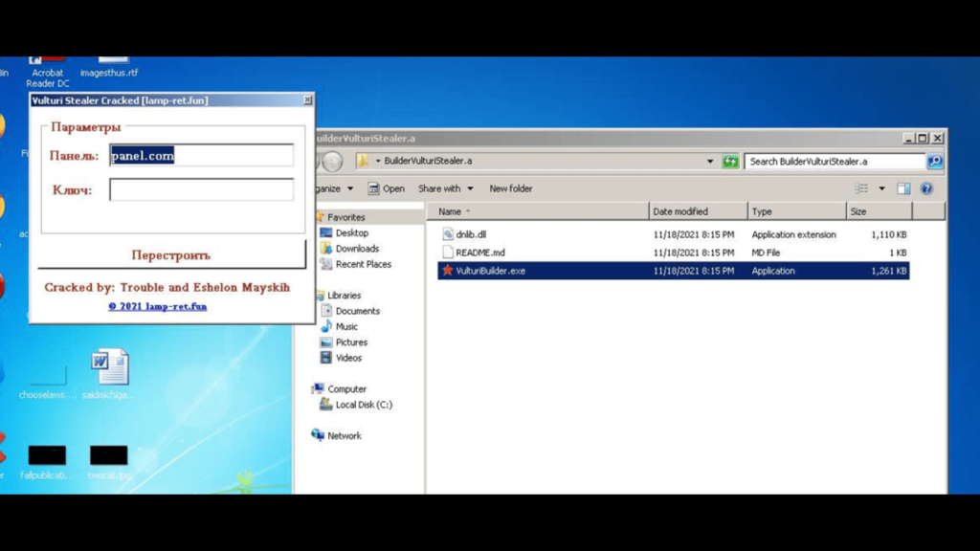Expand the view options dropdown arrow
This screenshot has height=551, width=980.
881,188
